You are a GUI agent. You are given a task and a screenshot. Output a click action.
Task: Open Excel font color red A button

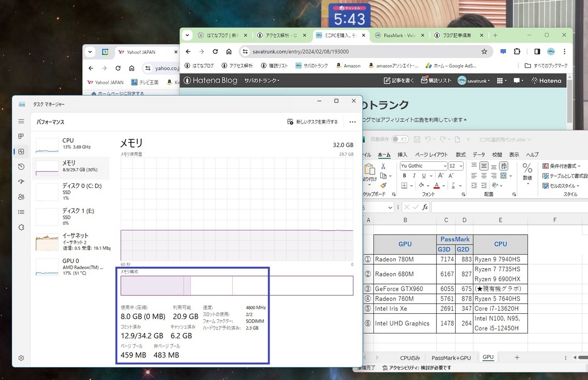coord(436,186)
